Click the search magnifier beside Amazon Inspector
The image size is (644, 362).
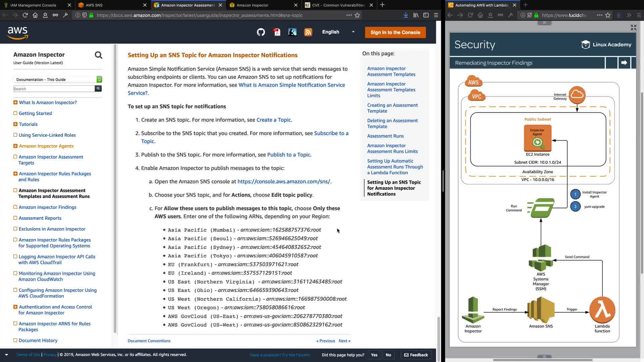coord(98,55)
